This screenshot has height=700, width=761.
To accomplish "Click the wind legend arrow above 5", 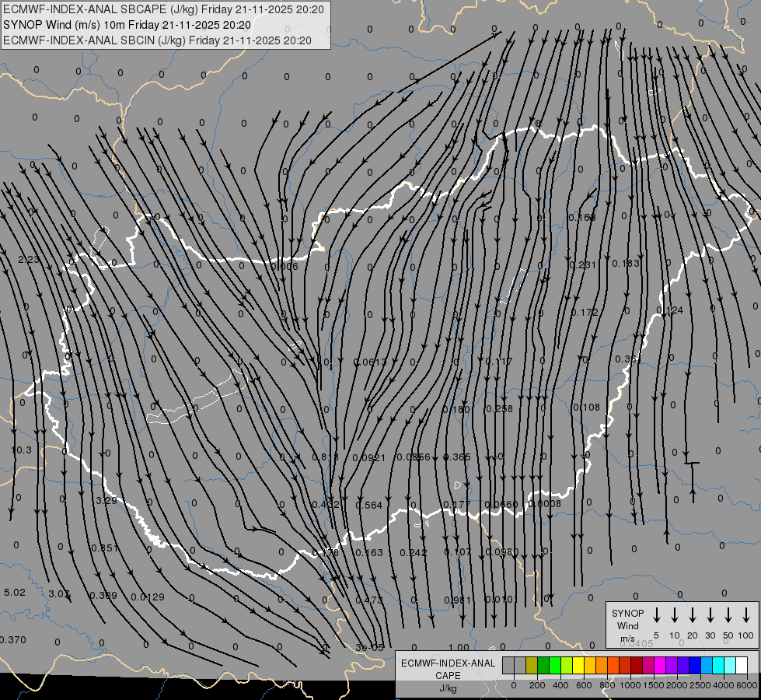I will 657,615.
